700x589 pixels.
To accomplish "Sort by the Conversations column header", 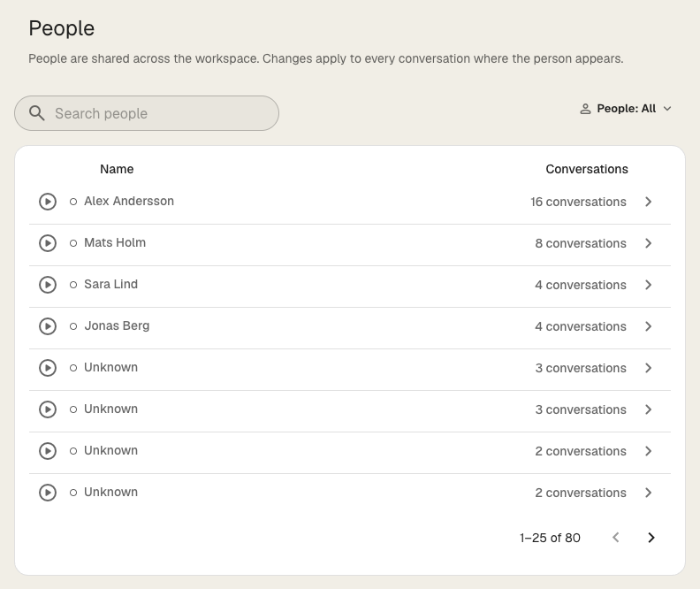I will click(x=587, y=169).
